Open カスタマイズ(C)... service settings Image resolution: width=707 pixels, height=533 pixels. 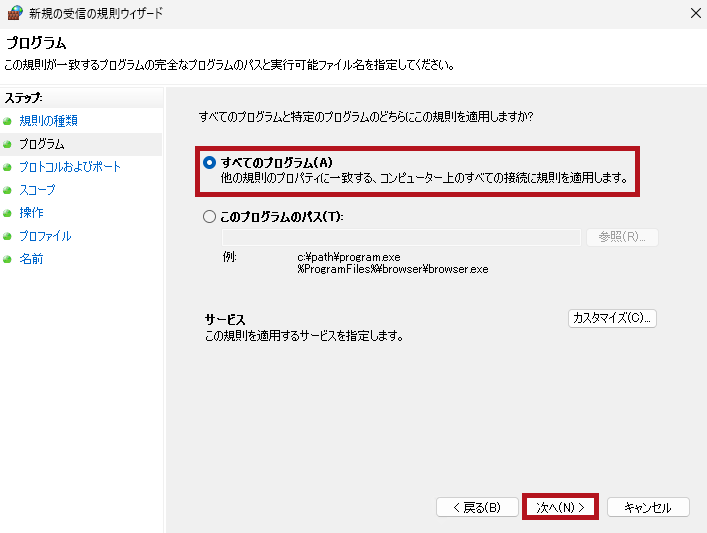coord(612,318)
